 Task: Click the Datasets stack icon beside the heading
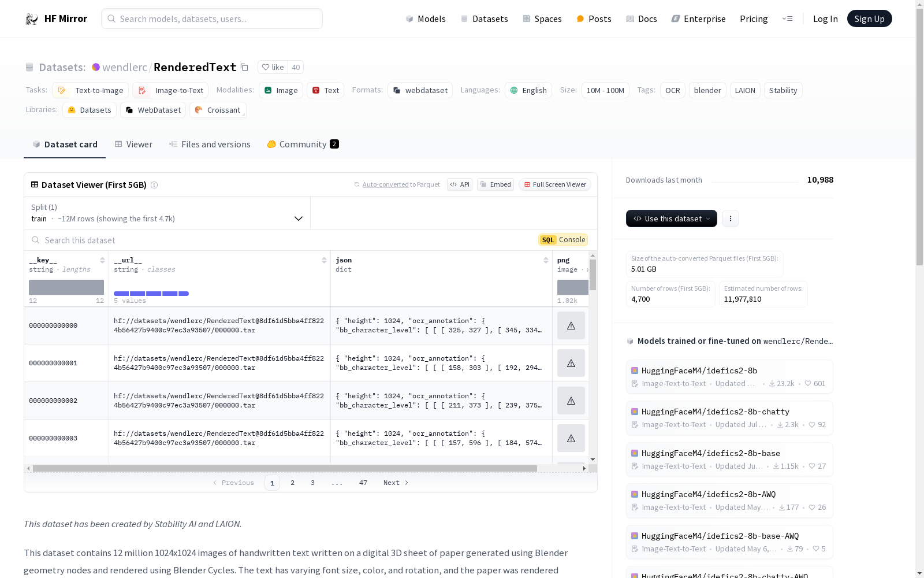coord(29,68)
